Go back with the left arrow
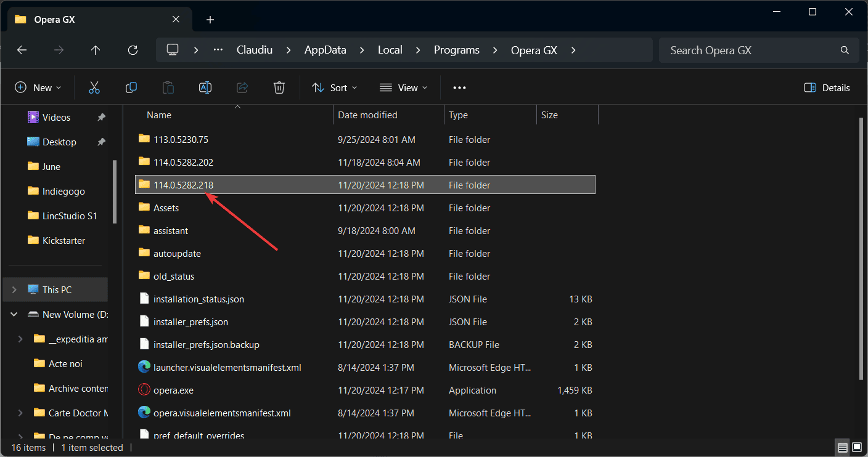Viewport: 868px width, 457px height. pyautogui.click(x=22, y=51)
